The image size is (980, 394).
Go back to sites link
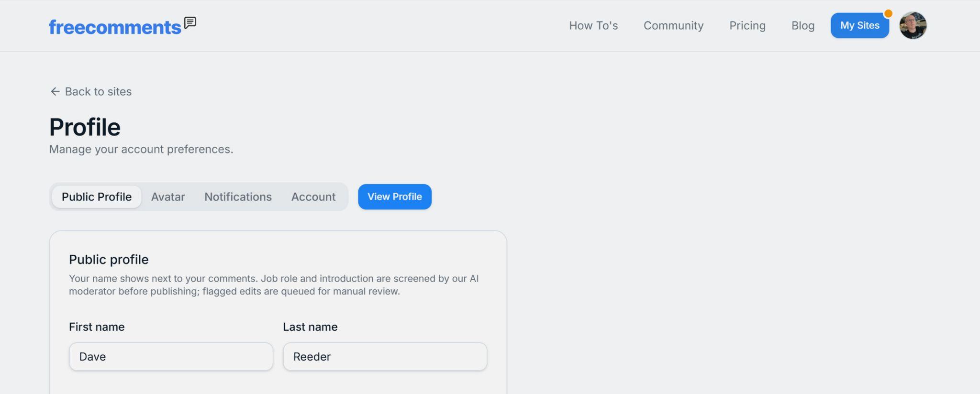[91, 91]
